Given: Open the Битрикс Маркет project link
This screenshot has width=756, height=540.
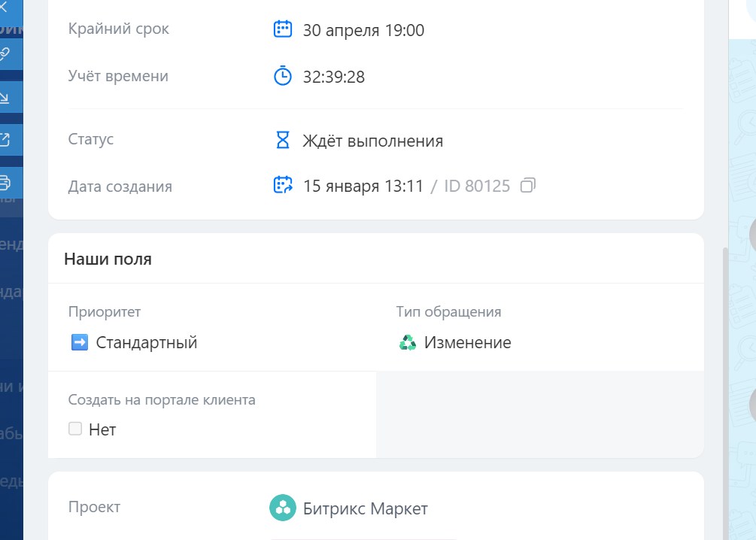Looking at the screenshot, I should click(366, 508).
